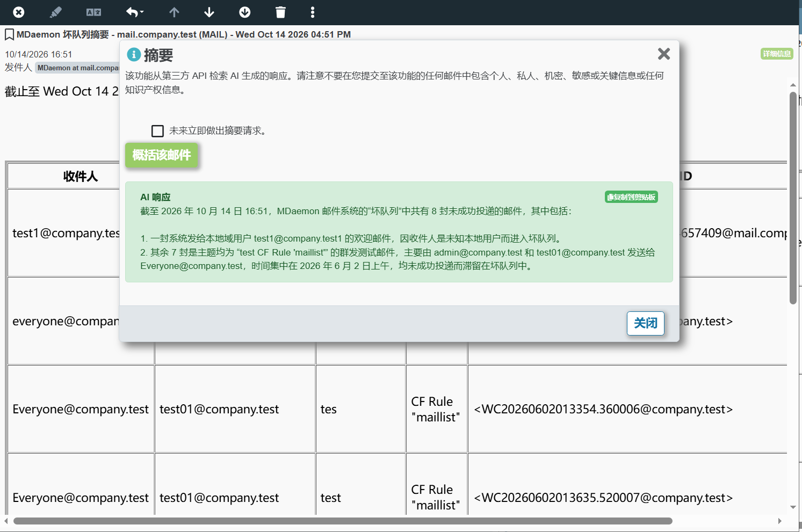Click horizontal scrollbar right arrow

(x=780, y=521)
